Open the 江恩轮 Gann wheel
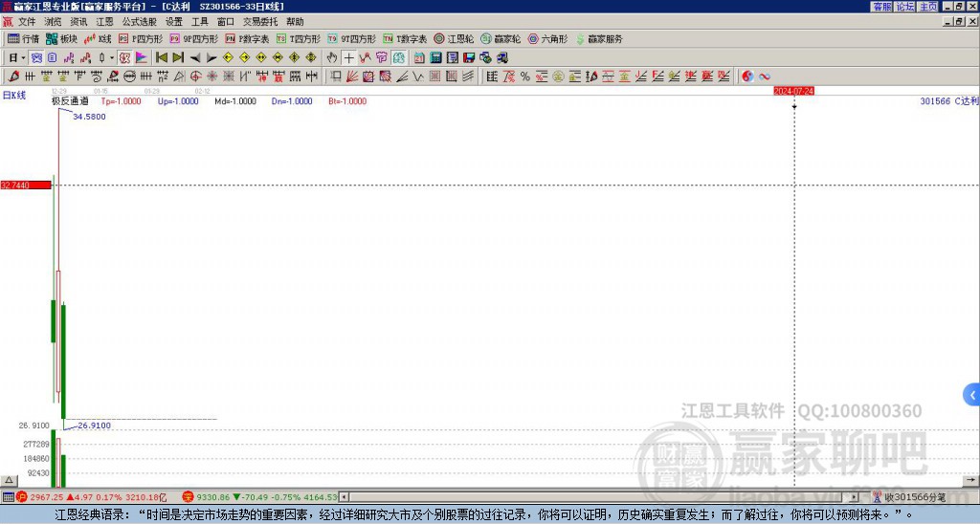The image size is (980, 524). 454,38
